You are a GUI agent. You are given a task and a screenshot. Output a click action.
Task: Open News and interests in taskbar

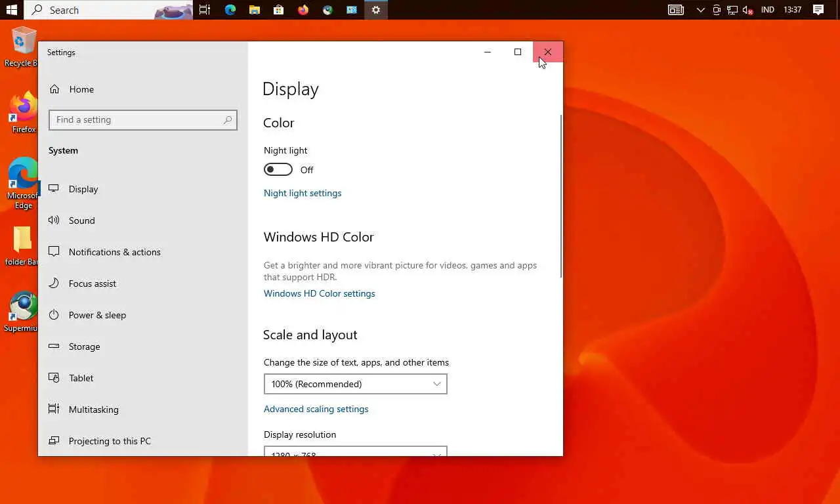click(676, 10)
